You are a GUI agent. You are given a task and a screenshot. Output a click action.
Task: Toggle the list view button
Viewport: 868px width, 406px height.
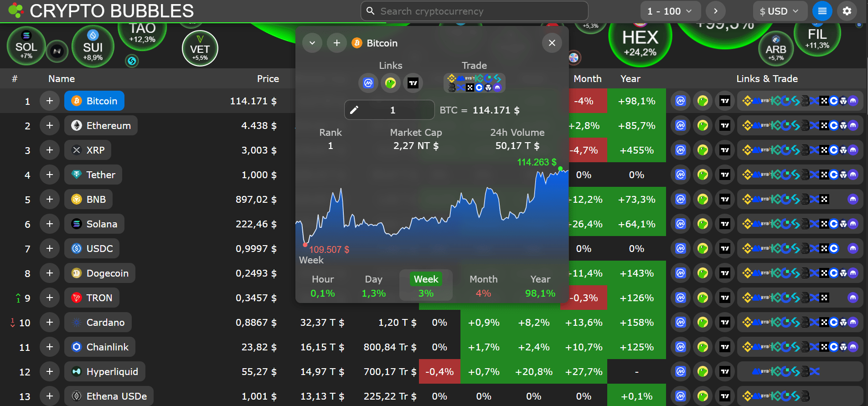point(822,11)
